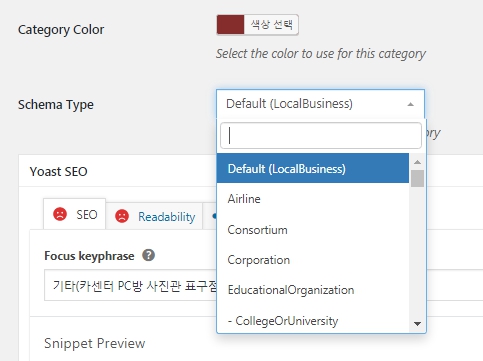
Task: Click 'Select the color to use' description
Action: (321, 54)
